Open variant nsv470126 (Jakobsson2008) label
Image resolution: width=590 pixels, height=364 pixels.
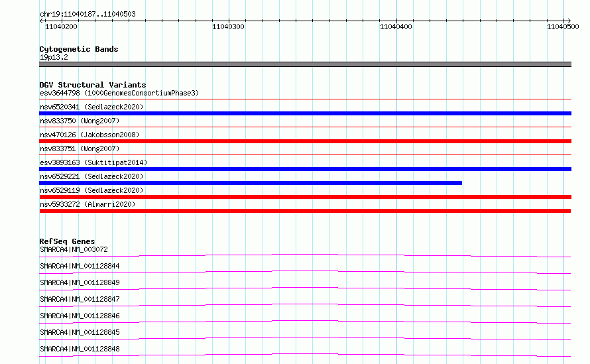coord(89,135)
